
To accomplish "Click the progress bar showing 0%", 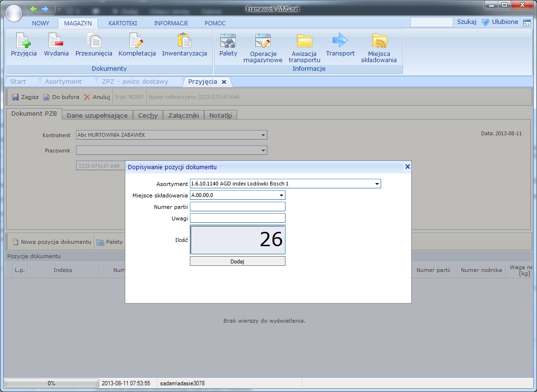I will tap(51, 383).
